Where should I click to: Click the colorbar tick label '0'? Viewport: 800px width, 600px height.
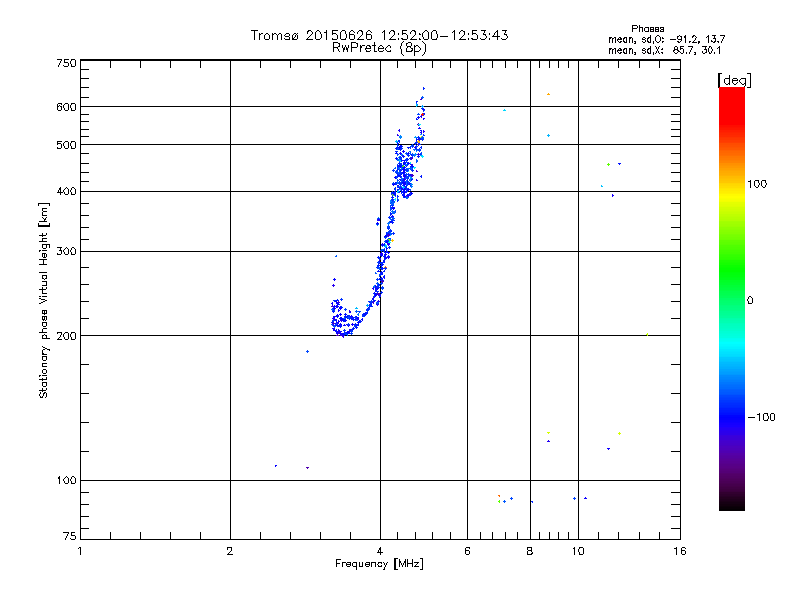point(750,301)
